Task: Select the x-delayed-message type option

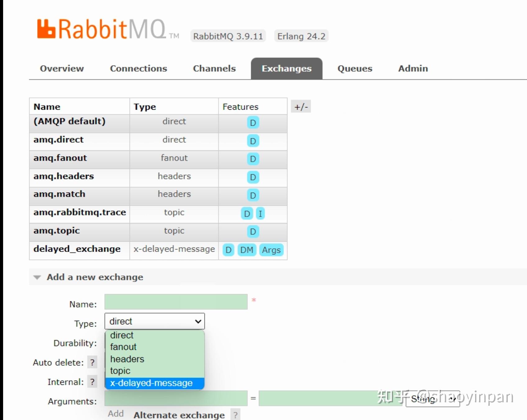Action: coord(155,383)
